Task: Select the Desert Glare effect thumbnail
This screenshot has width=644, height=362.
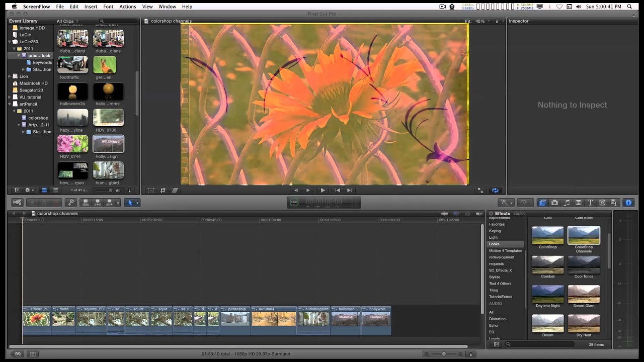Action: point(584,294)
